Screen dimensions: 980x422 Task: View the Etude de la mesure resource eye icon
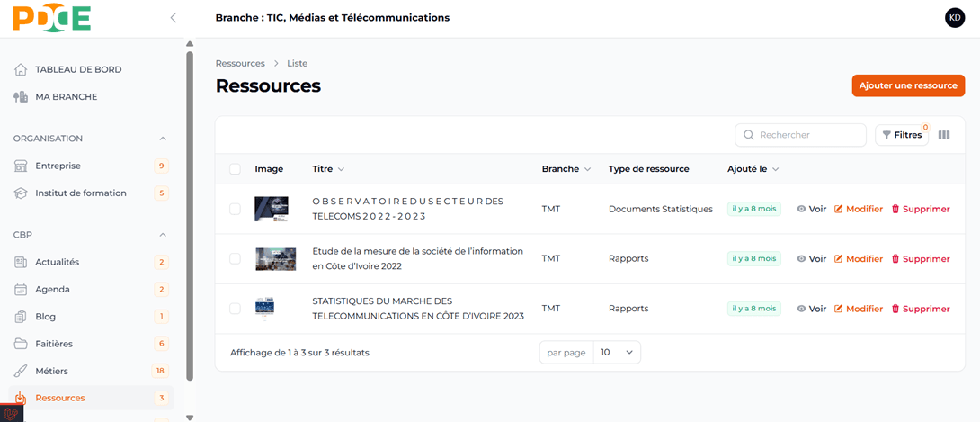[801, 259]
